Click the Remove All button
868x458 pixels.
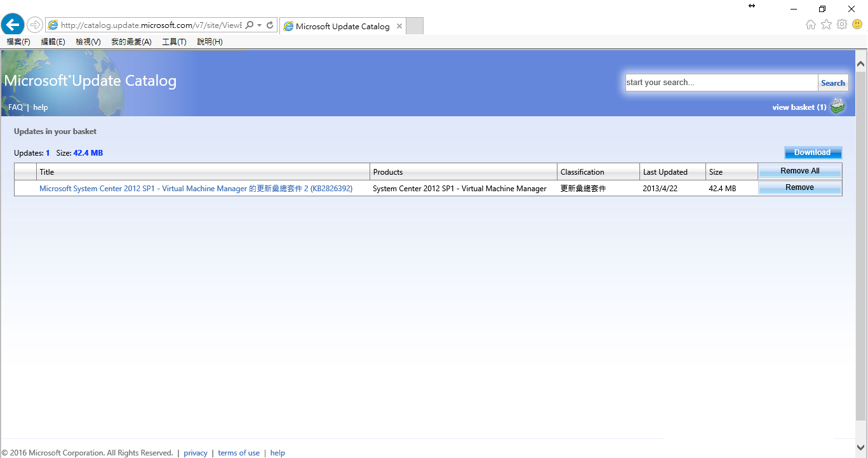[x=800, y=171]
